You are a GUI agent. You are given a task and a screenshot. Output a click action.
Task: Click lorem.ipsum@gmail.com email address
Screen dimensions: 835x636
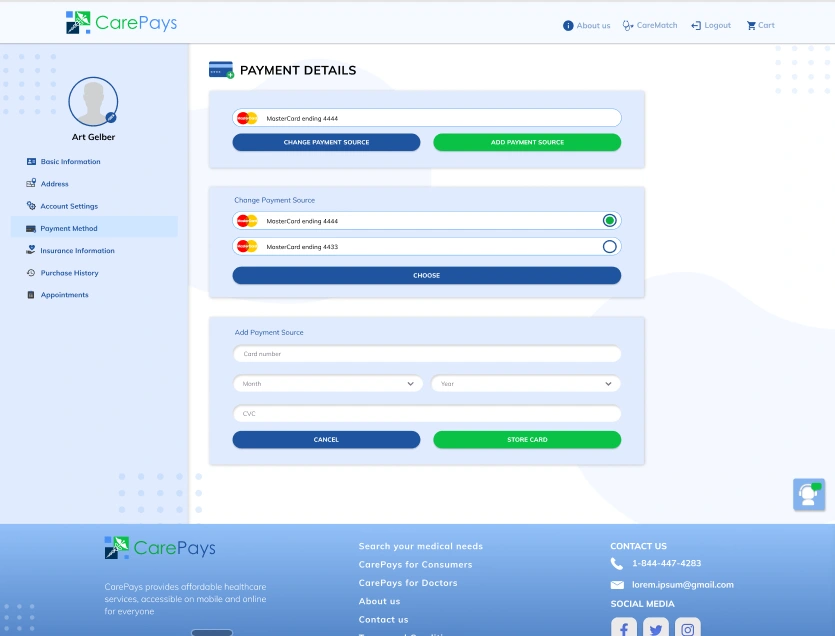coord(683,584)
